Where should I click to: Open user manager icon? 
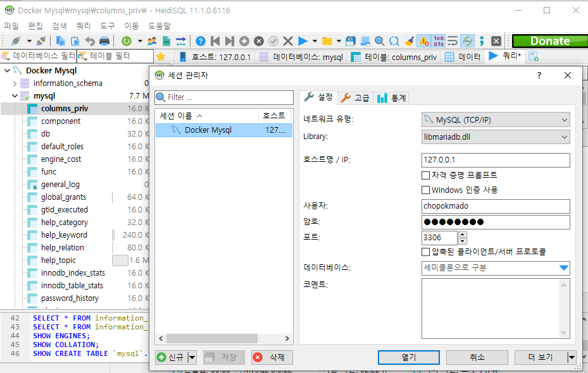[x=152, y=41]
